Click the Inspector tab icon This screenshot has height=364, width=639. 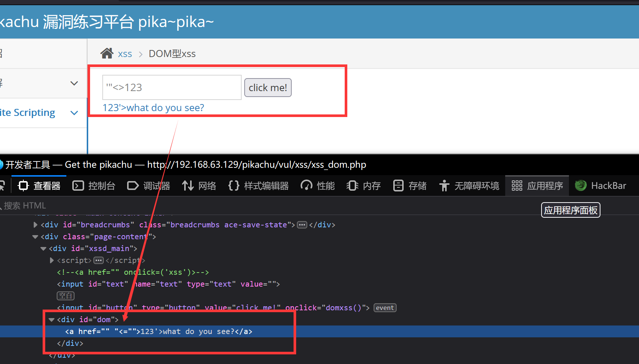point(23,186)
